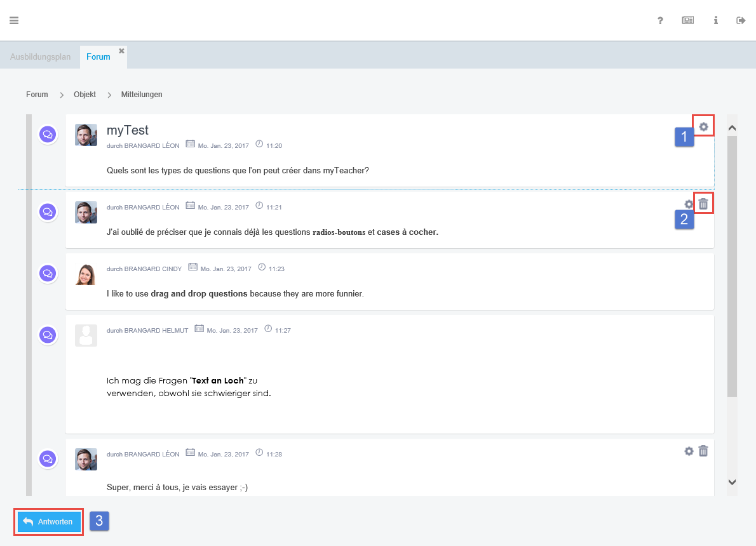
Task: Click the info icon in header
Action: [x=715, y=20]
